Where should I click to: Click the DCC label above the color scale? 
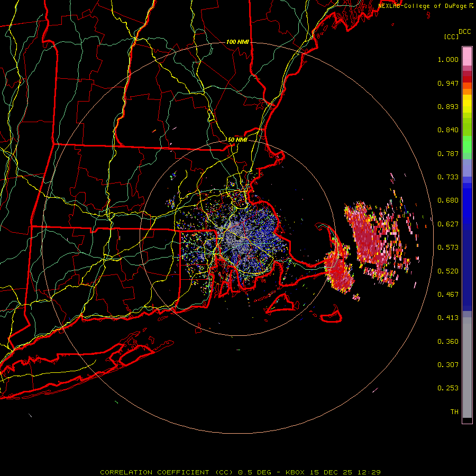coord(464,32)
